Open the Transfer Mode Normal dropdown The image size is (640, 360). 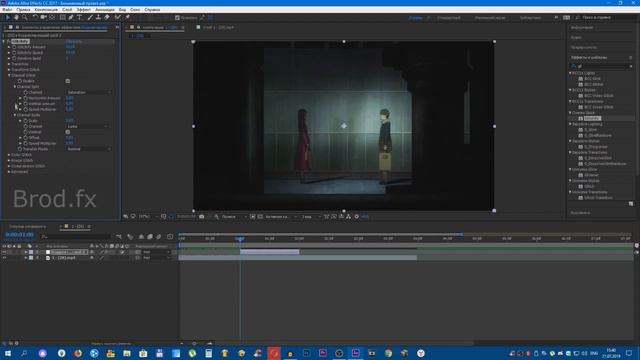point(89,149)
